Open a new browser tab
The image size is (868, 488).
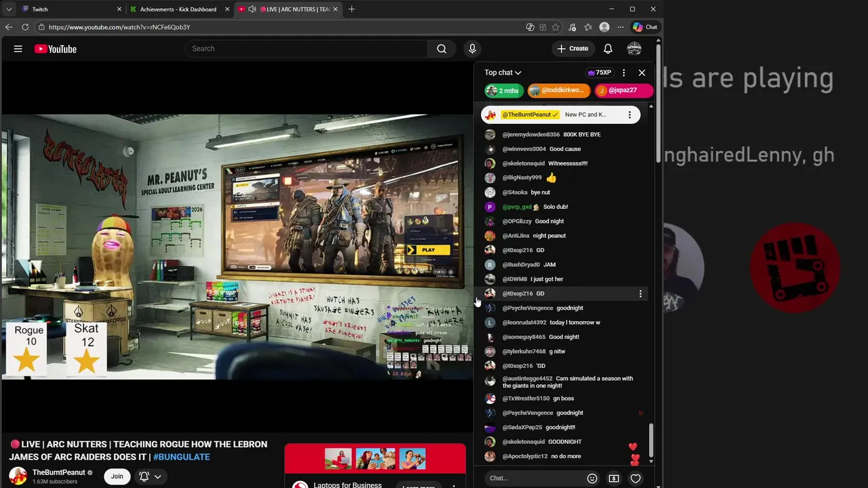pyautogui.click(x=352, y=9)
